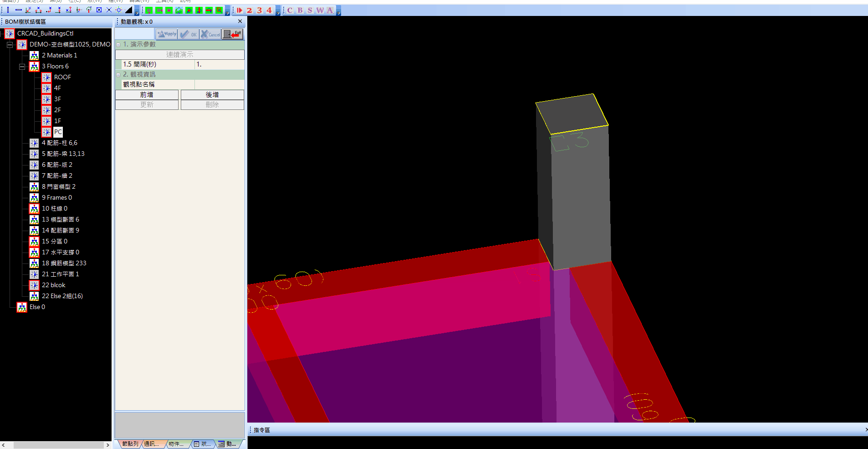This screenshot has height=449, width=868.
Task: Click the OK checkmark button
Action: click(189, 34)
